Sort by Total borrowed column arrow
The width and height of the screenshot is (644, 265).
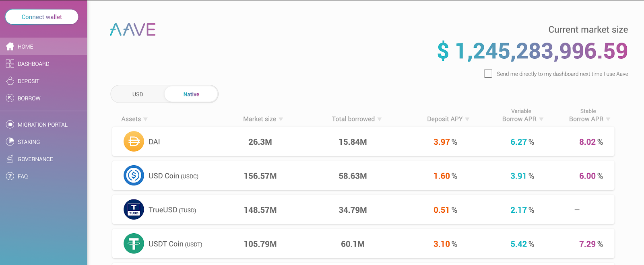(x=380, y=119)
